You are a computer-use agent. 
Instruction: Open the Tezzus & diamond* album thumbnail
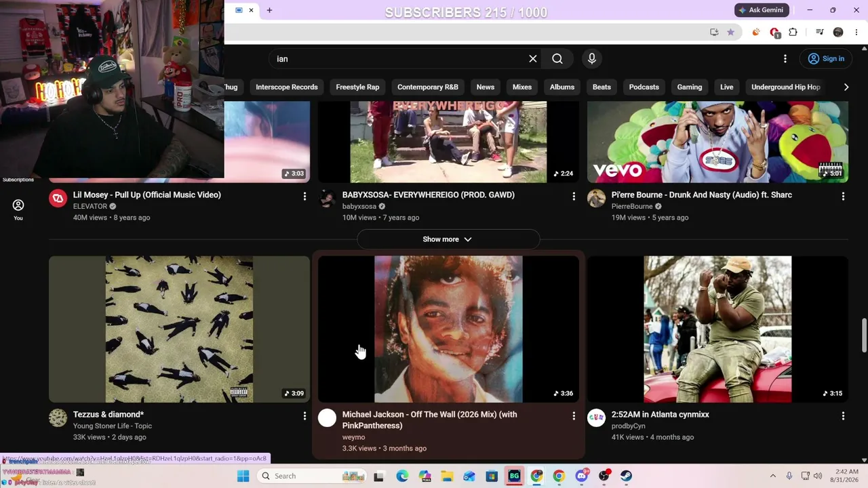[179, 329]
